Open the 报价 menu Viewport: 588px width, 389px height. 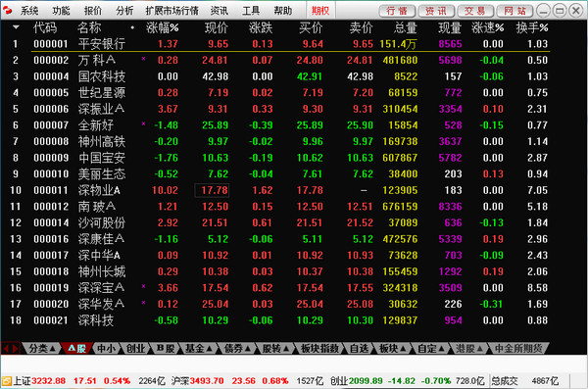tap(93, 11)
